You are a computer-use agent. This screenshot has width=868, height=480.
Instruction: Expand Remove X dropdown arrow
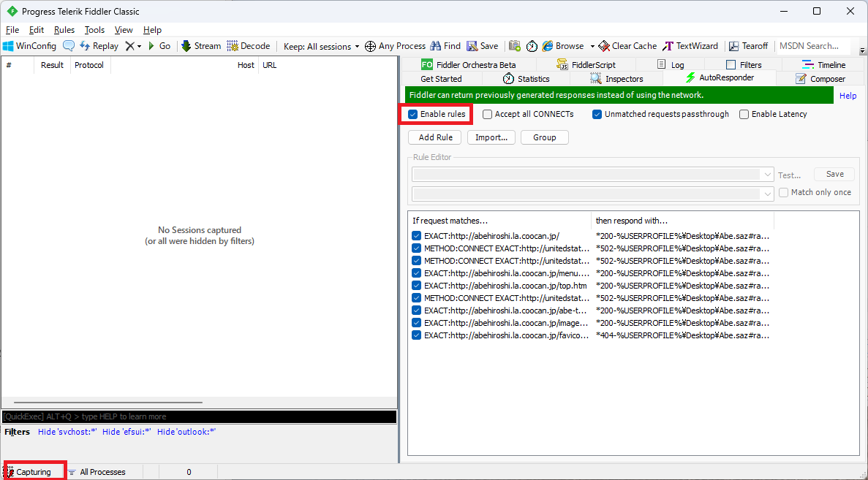(139, 47)
